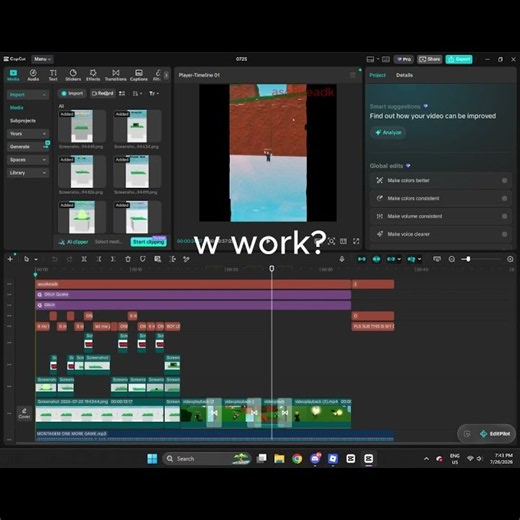520x520 pixels.
Task: Expand the Library sidebar section
Action: click(x=28, y=173)
